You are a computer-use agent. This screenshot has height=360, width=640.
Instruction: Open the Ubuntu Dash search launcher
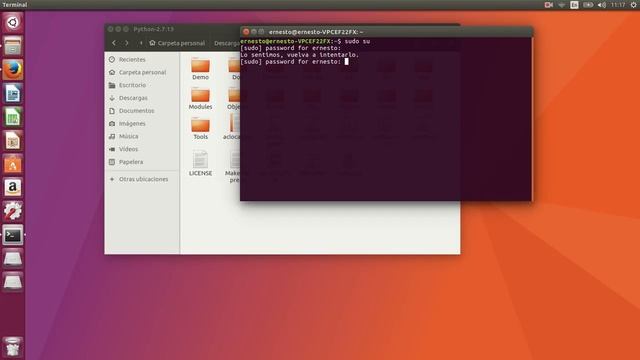point(13,22)
